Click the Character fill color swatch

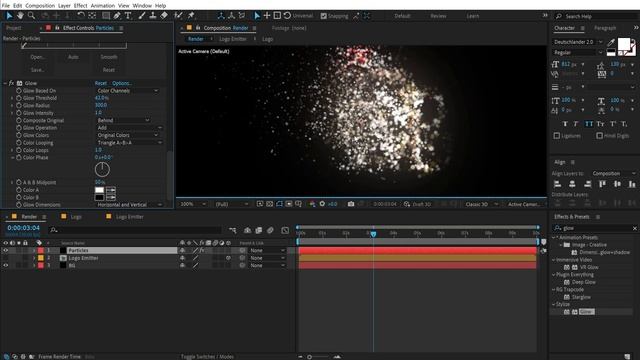[624, 44]
